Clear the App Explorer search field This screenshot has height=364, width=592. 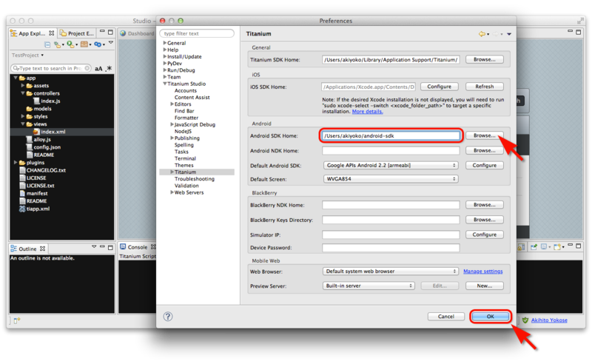coord(87,68)
